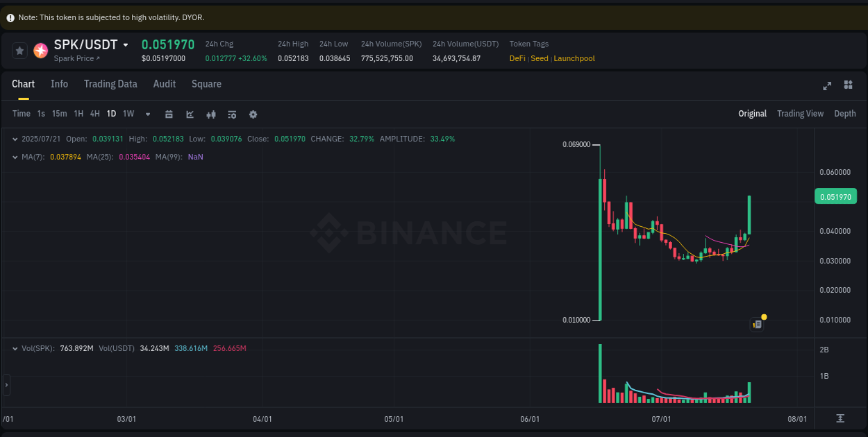Select the candlestick style icon in toolbar
868x437 pixels.
click(211, 114)
